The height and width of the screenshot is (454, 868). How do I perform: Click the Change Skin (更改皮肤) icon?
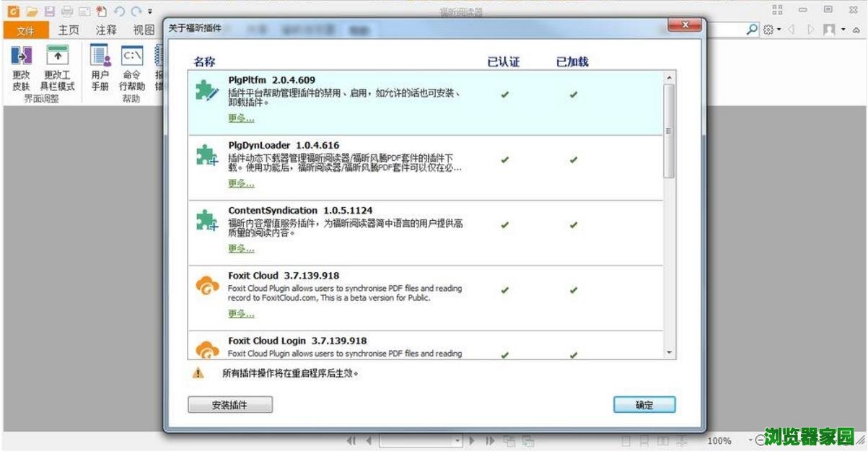21,56
